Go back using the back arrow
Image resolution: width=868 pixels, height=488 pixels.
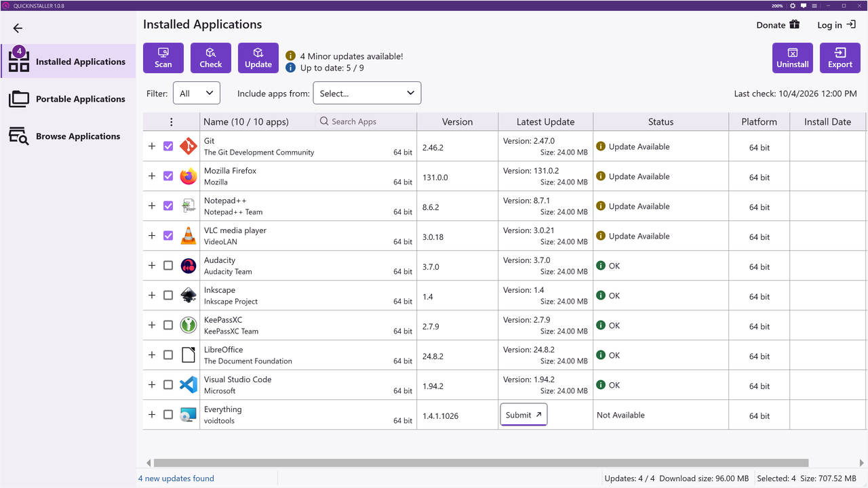(18, 28)
